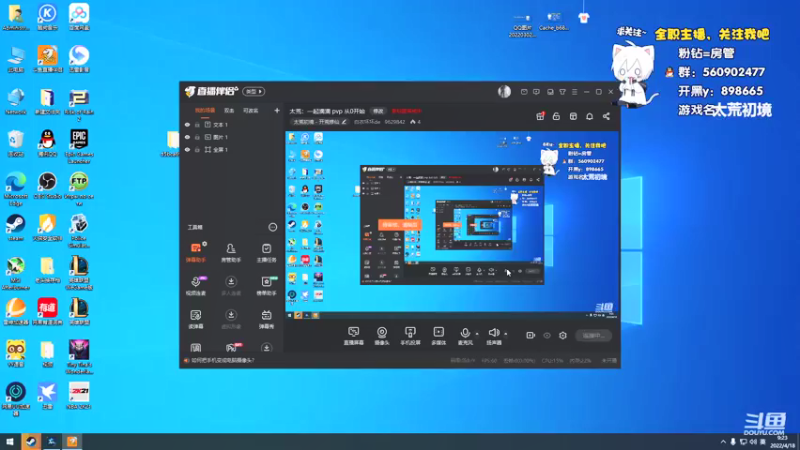This screenshot has height=450, width=800.
Task: Click the bottom tip about phone camera
Action: tap(222, 360)
